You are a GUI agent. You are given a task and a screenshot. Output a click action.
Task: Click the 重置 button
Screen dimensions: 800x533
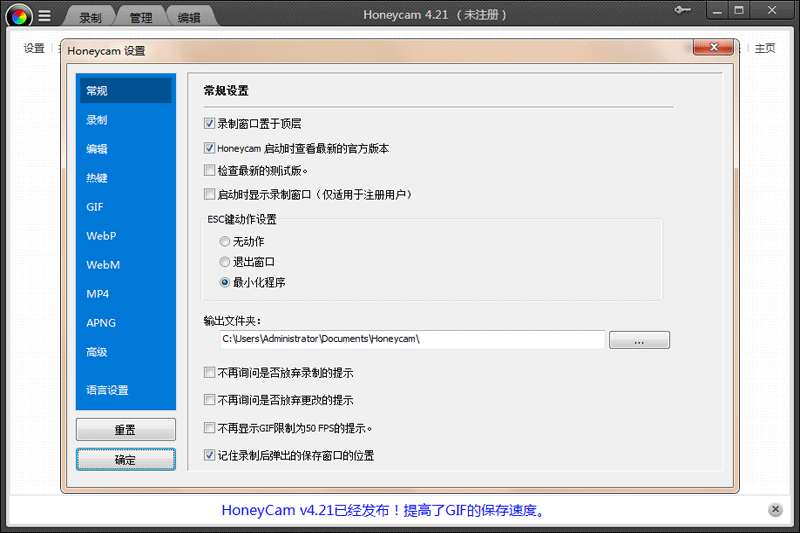pos(125,430)
